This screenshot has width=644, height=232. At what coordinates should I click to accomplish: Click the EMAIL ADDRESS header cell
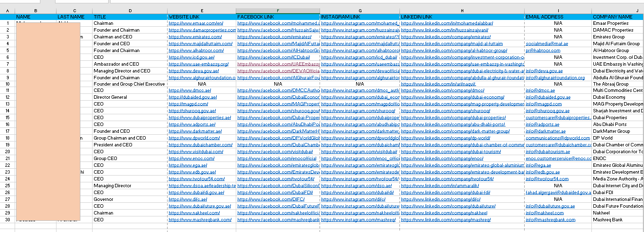pyautogui.click(x=558, y=17)
